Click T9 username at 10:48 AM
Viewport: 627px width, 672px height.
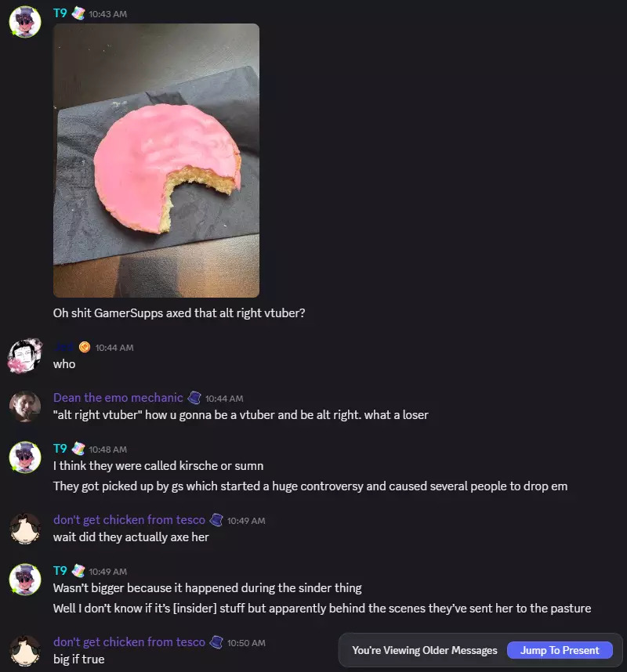click(60, 449)
